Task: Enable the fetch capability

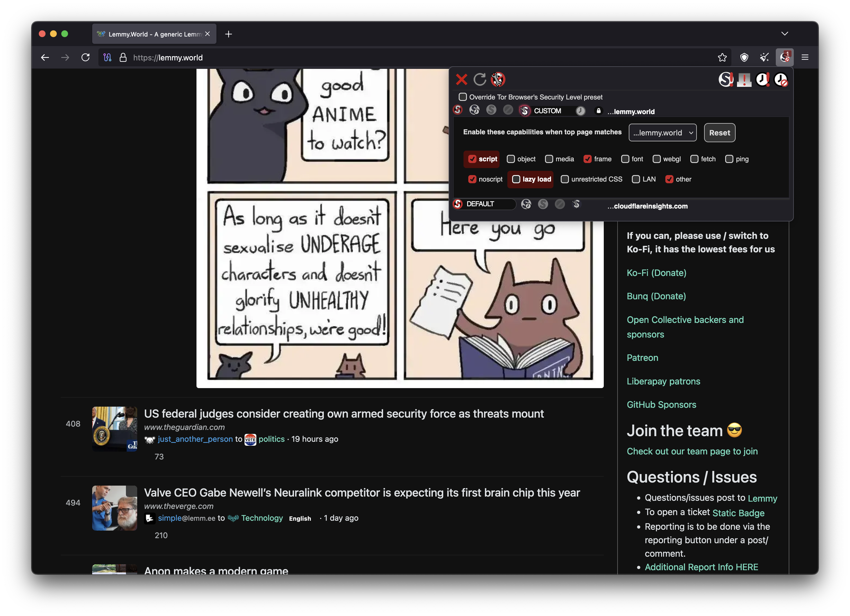Action: (x=695, y=159)
